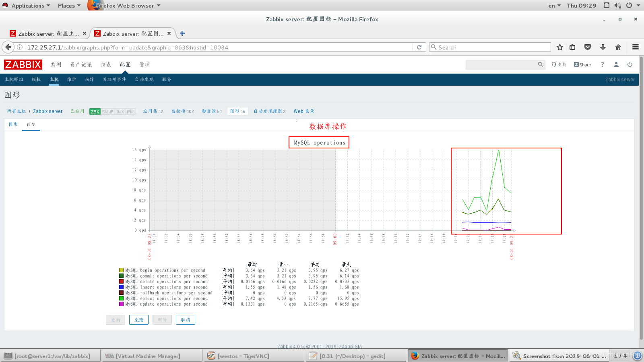Open Zabbix support link with headset icon
Viewport: 644px width, 362px height.
click(x=559, y=64)
